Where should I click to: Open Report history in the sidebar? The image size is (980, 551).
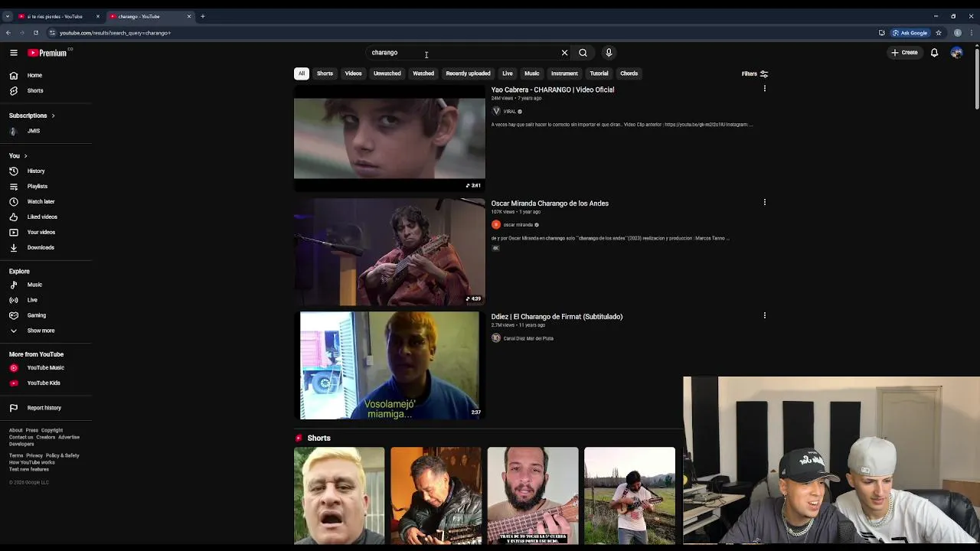46,408
